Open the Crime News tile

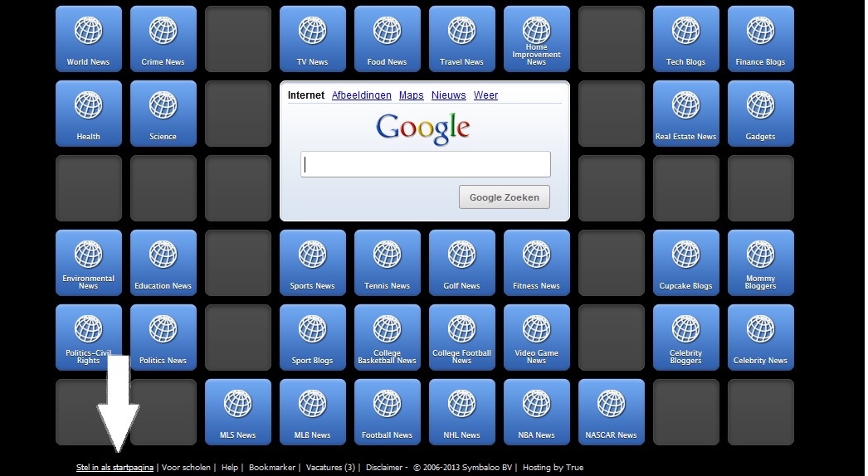[163, 39]
